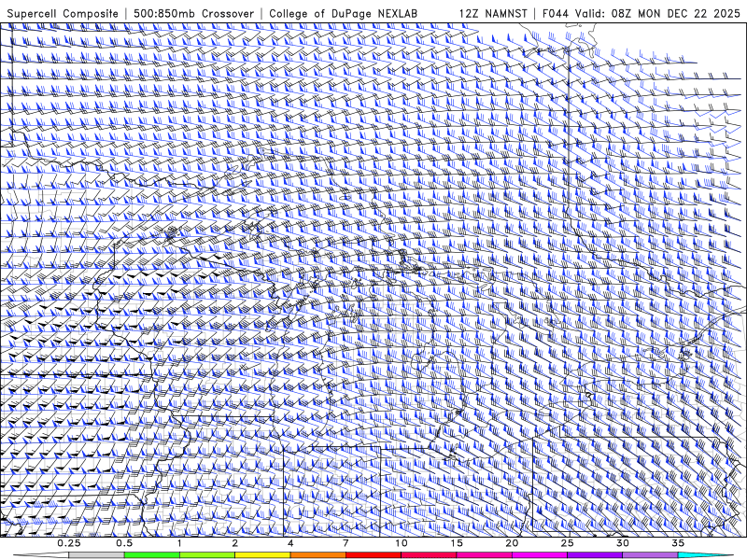This screenshot has height=560, width=747.
Task: Click the 'Supercell Composite' title text
Action: [63, 14]
